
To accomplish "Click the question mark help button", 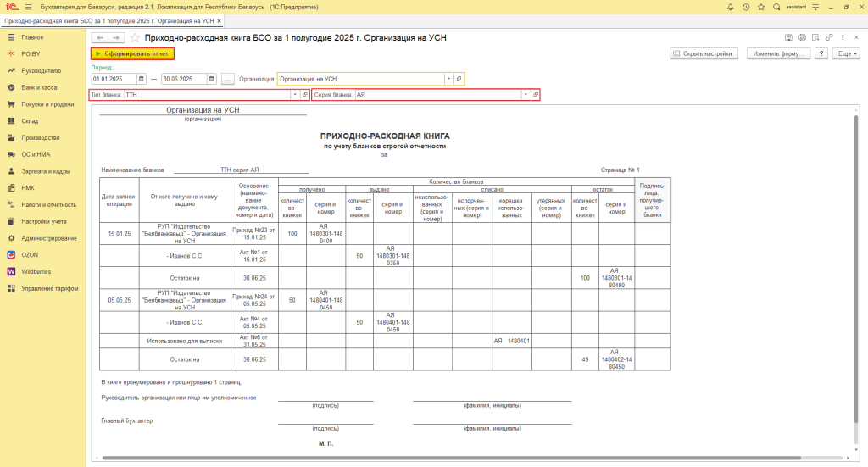I will pos(821,53).
